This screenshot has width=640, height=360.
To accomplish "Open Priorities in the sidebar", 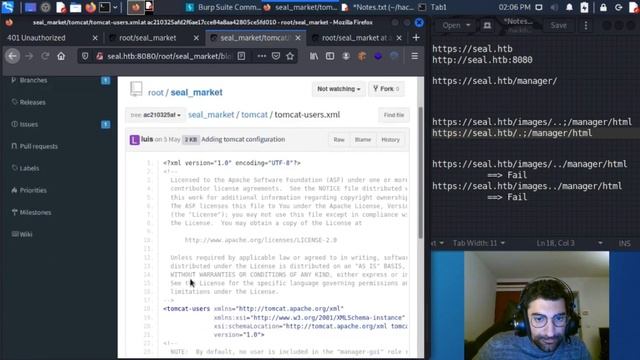I will pos(33,190).
